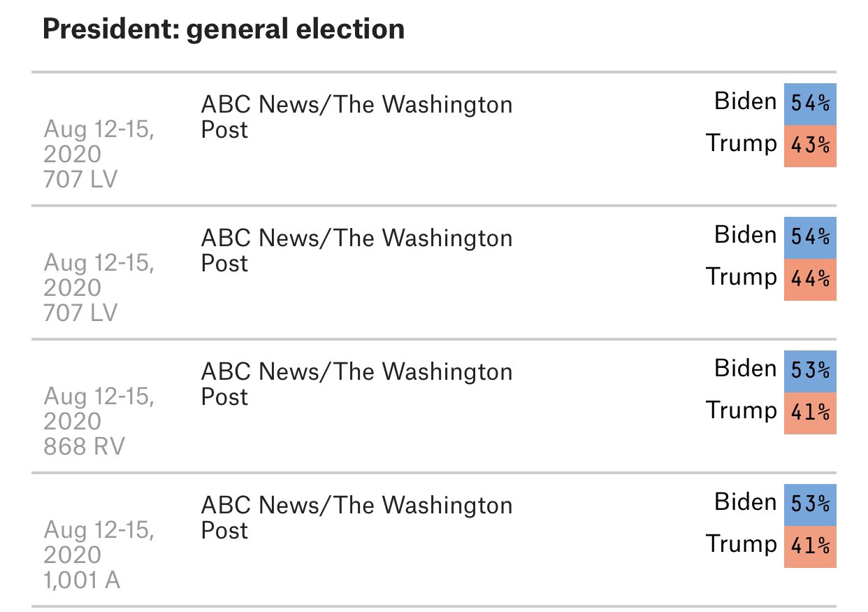The width and height of the screenshot is (868, 612).
Task: Click the "President: general election" heading
Action: (x=224, y=29)
